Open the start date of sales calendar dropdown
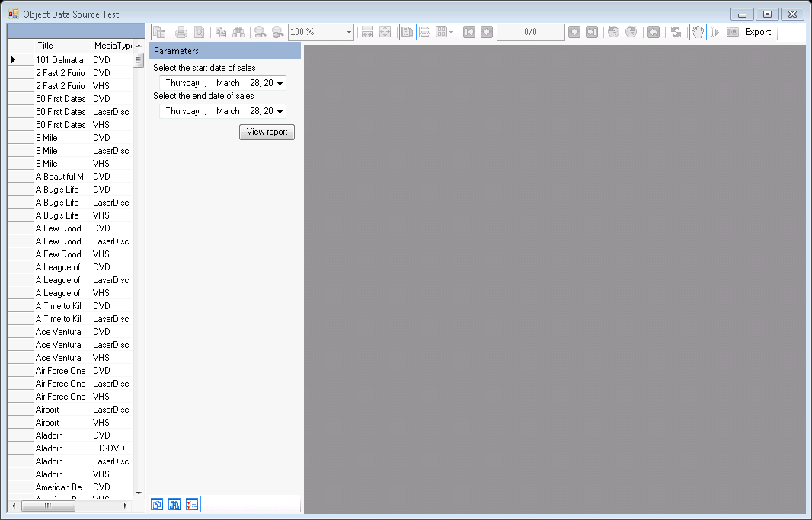812x520 pixels. click(x=280, y=83)
